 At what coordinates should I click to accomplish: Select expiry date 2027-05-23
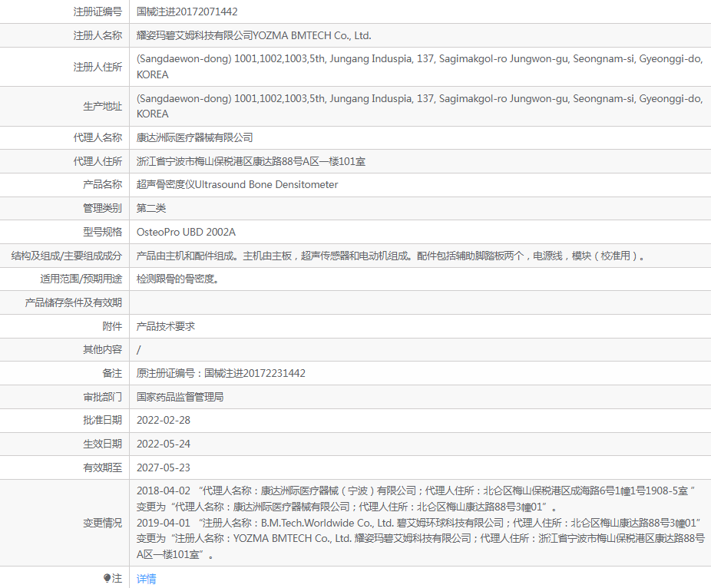click(164, 467)
